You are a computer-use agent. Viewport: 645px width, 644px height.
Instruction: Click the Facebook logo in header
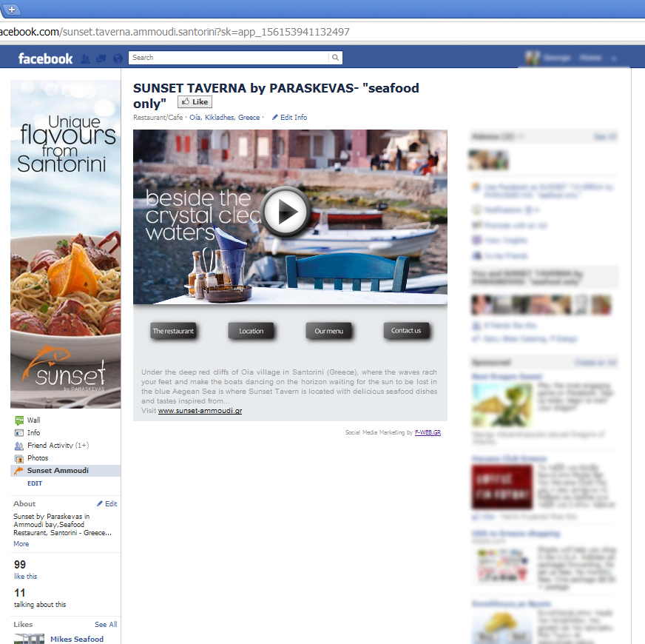coord(45,58)
